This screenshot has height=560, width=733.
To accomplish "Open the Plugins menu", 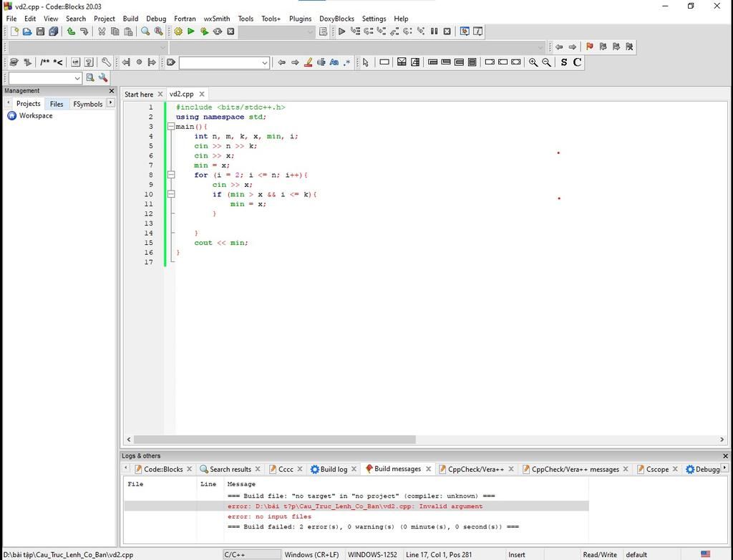I will (300, 19).
